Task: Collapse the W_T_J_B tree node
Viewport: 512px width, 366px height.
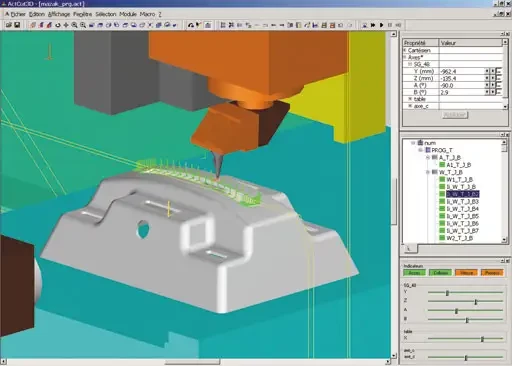Action: tap(428, 172)
